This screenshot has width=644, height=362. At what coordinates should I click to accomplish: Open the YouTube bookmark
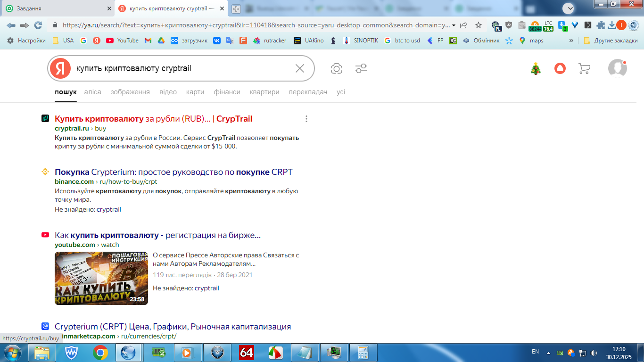[122, 41]
